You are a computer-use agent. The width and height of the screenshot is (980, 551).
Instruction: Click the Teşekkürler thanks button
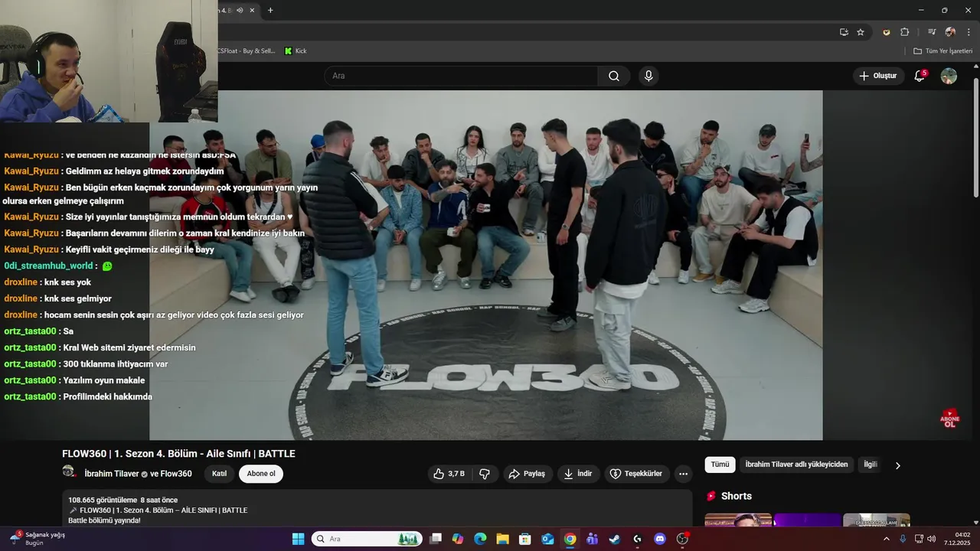[637, 474]
